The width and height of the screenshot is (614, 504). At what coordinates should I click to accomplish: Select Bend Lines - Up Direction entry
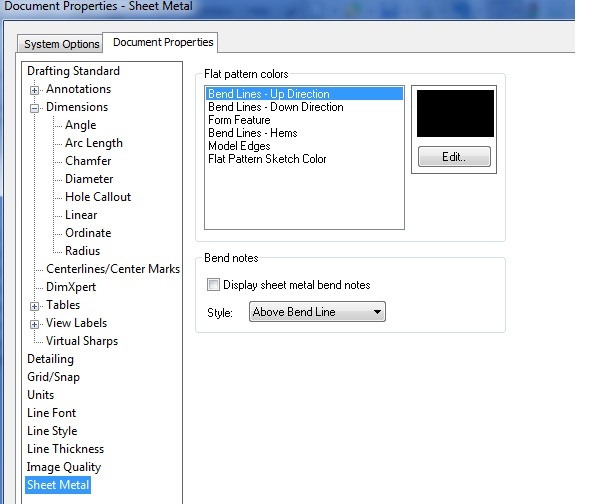coord(304,94)
